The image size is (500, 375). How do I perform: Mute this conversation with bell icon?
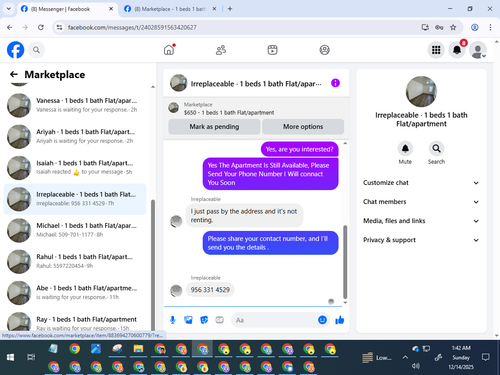pyautogui.click(x=405, y=149)
